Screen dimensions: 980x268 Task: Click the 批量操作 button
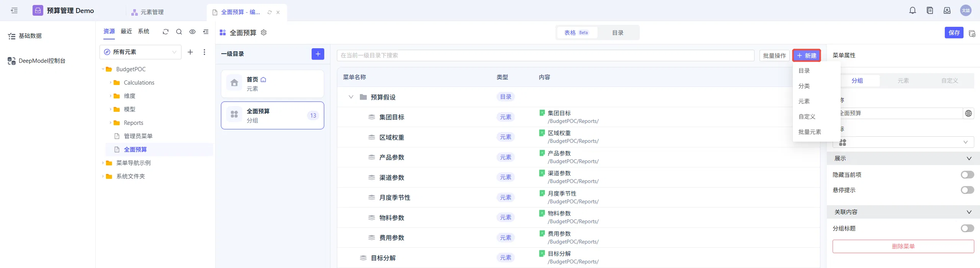click(x=774, y=56)
